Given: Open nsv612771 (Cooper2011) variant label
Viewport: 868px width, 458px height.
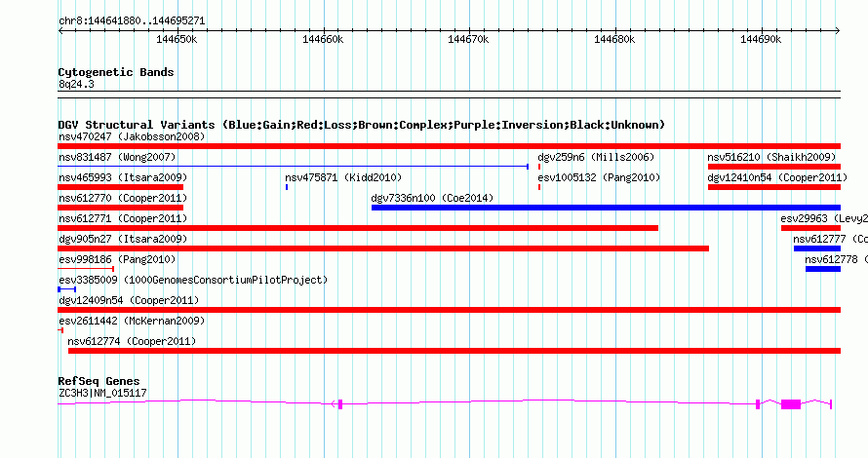Looking at the screenshot, I should pyautogui.click(x=123, y=218).
